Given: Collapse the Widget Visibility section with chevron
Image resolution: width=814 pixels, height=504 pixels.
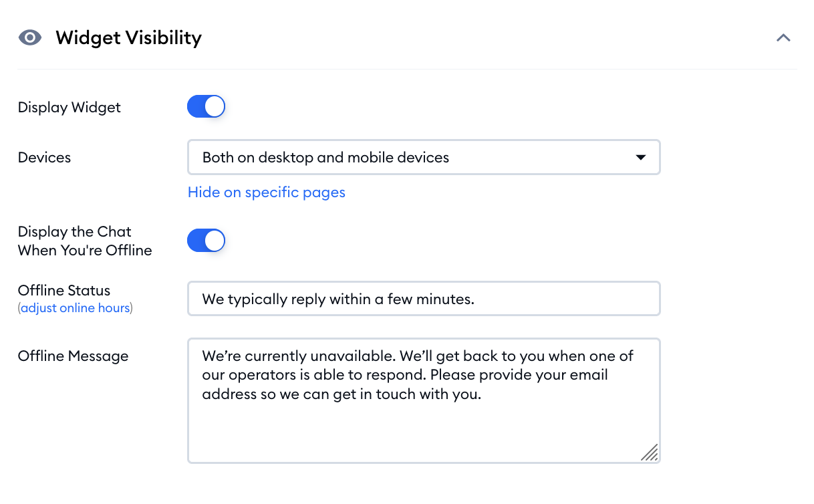Looking at the screenshot, I should tap(783, 38).
